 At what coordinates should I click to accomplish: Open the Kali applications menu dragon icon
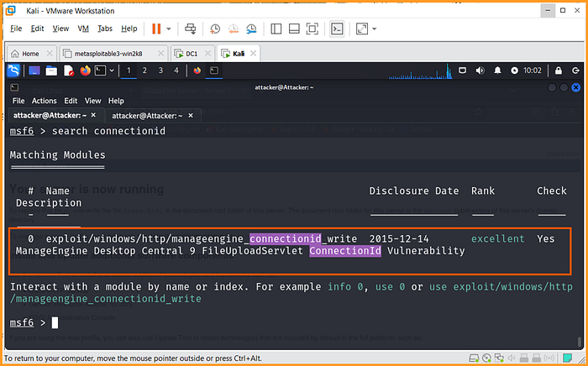[14, 71]
